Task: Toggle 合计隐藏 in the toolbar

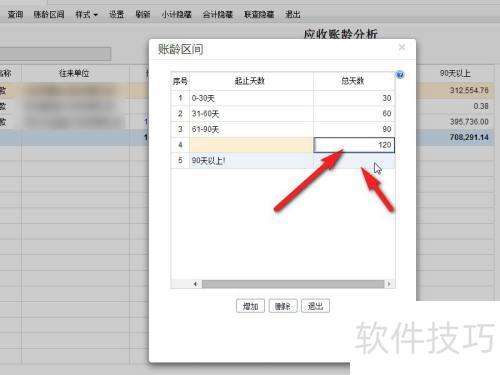Action: (x=218, y=14)
